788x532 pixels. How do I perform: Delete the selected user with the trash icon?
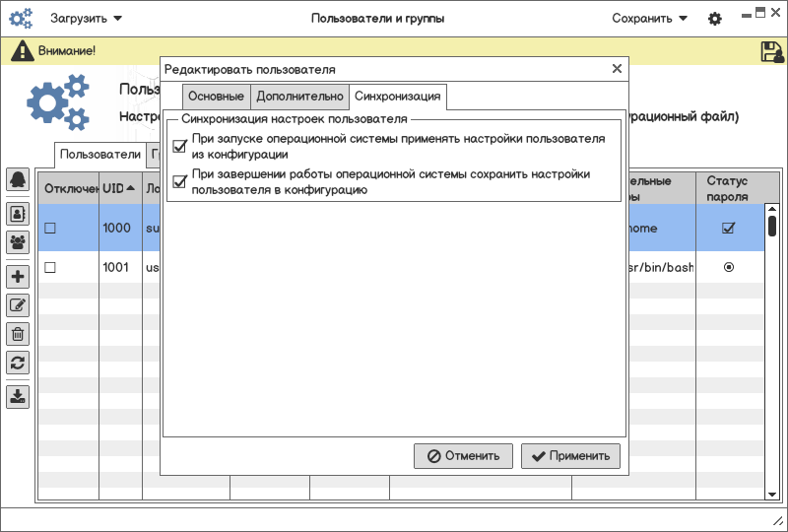pyautogui.click(x=18, y=334)
